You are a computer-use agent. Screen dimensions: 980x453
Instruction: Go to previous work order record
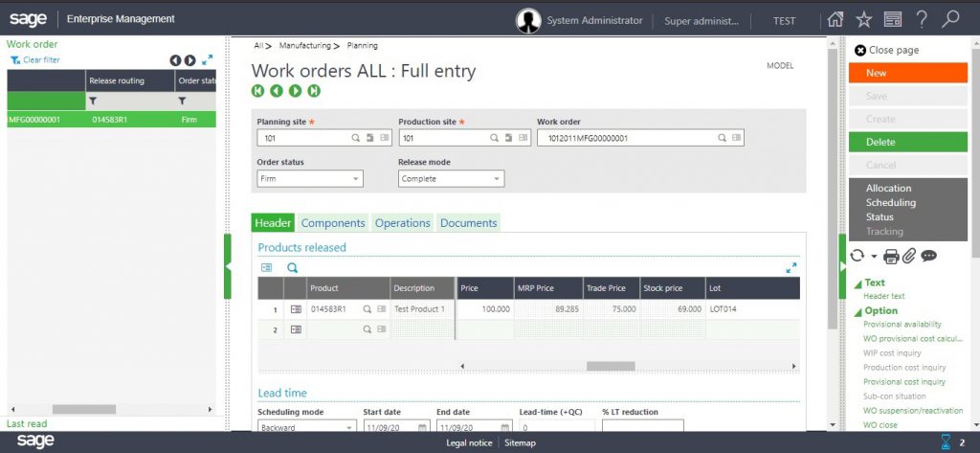click(x=277, y=91)
